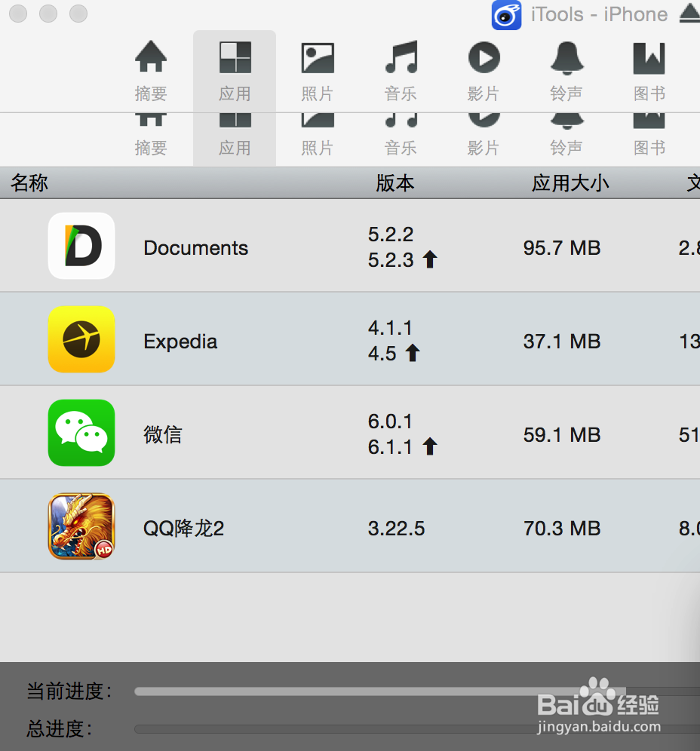Open the 摘要 summary tab in top toolbar
The image size is (700, 751).
coord(151,71)
